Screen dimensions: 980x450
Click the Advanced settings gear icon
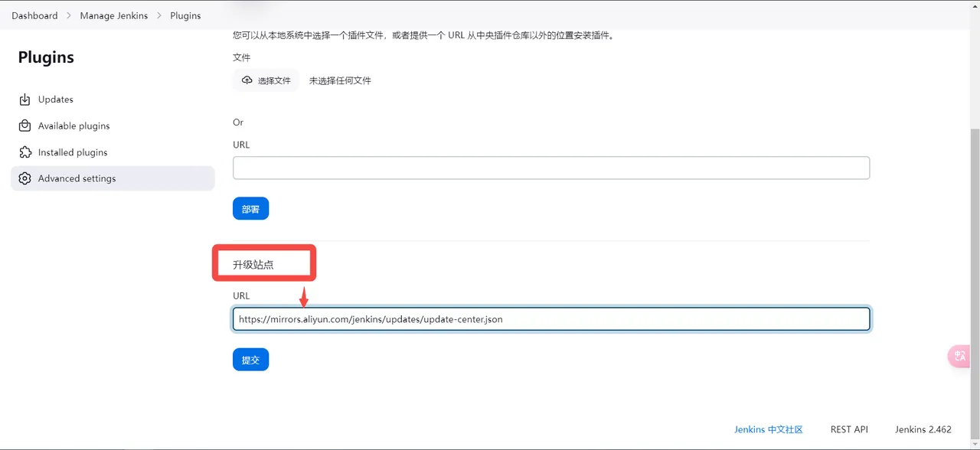coord(25,178)
